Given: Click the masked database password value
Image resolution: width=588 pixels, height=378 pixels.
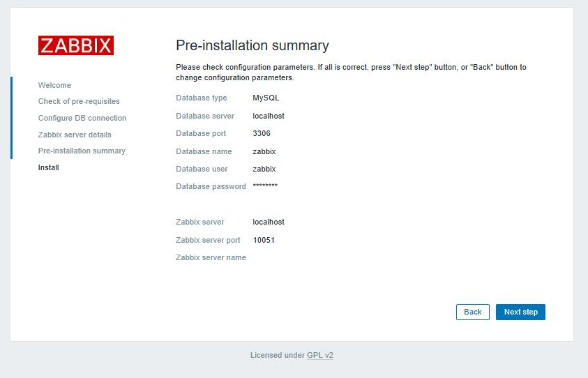Looking at the screenshot, I should pos(265,186).
